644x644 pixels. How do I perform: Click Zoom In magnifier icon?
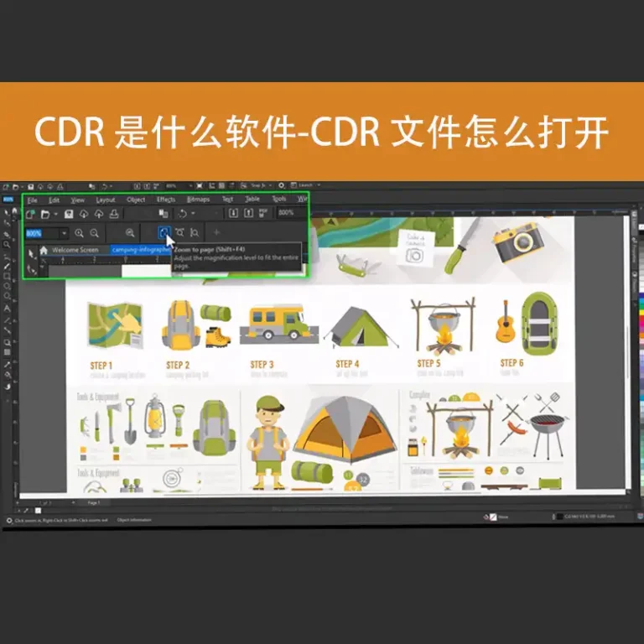[79, 233]
